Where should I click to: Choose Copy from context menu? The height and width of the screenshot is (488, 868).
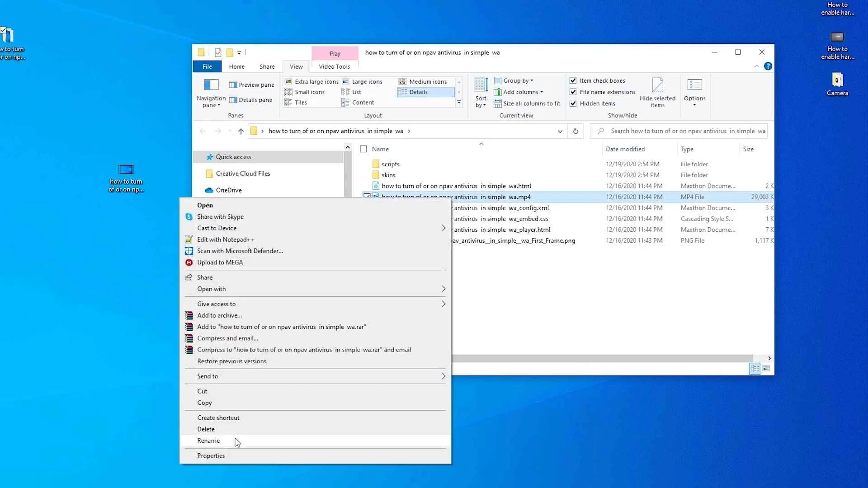tap(315, 403)
